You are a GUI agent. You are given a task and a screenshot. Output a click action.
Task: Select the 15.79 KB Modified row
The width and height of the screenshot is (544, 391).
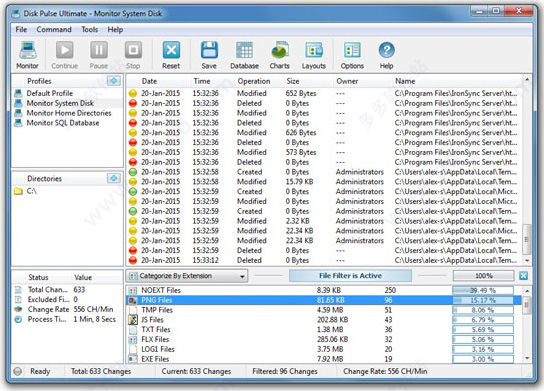(x=324, y=181)
